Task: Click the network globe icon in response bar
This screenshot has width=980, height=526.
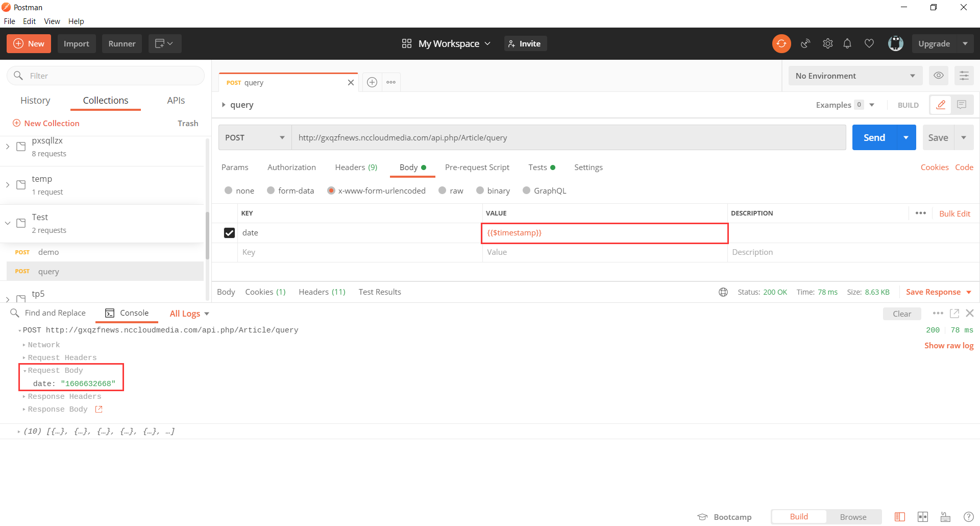Action: tap(723, 292)
